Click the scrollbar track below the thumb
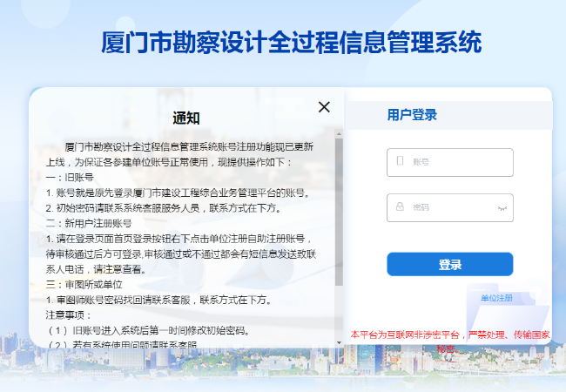This screenshot has height=392, width=566. 339,309
